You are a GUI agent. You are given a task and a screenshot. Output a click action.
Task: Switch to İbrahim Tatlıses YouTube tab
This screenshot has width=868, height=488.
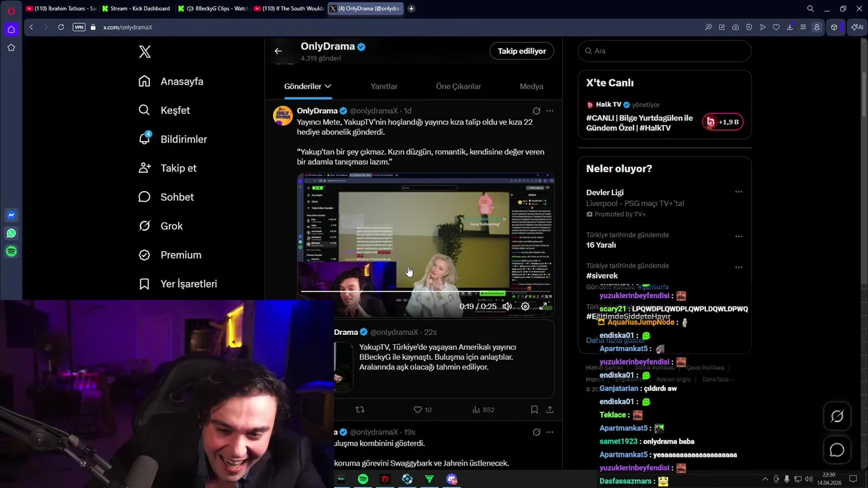click(61, 9)
